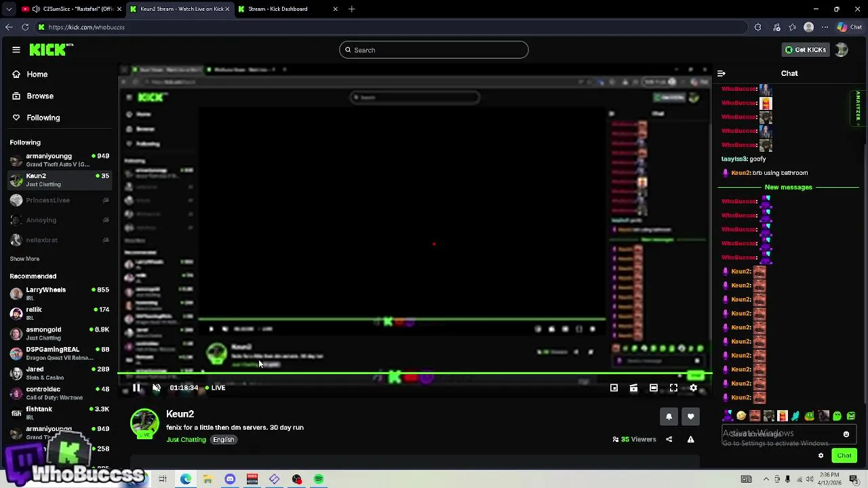Viewport: 868px width, 488px height.
Task: Open a new browser tab
Action: tap(351, 9)
